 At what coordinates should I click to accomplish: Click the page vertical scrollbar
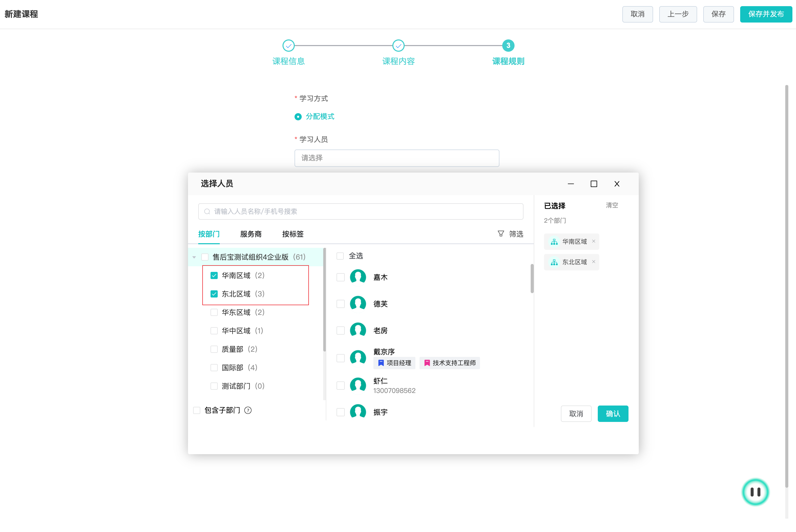click(786, 286)
